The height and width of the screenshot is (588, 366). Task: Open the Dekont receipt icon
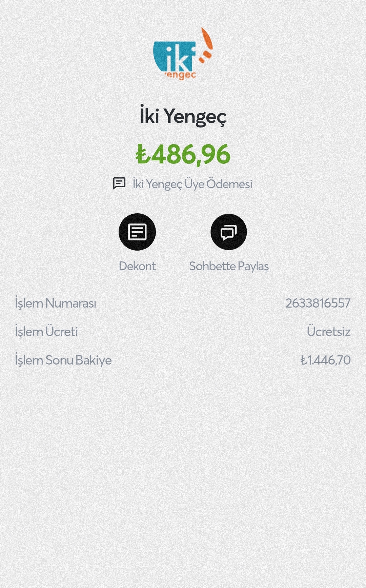(137, 232)
